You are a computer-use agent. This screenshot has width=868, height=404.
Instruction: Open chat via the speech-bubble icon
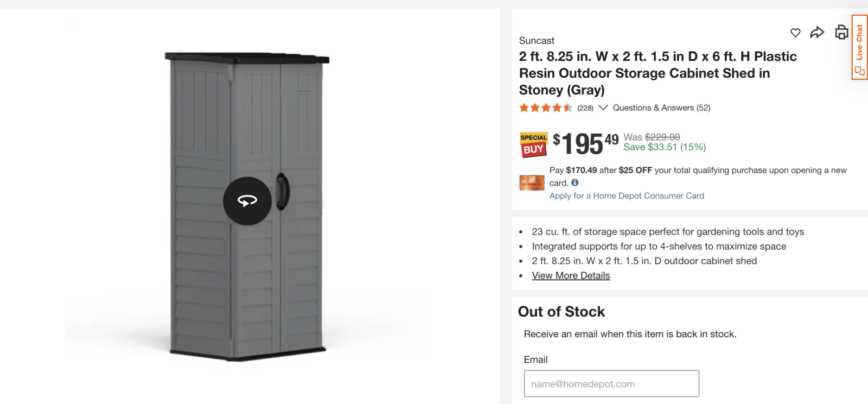(x=859, y=70)
